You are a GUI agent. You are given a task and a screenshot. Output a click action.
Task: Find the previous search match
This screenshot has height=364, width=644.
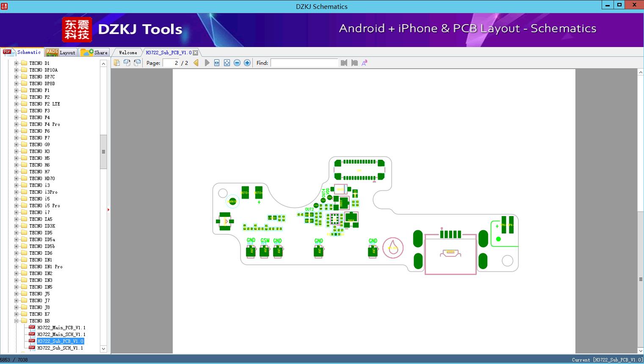[x=344, y=63]
